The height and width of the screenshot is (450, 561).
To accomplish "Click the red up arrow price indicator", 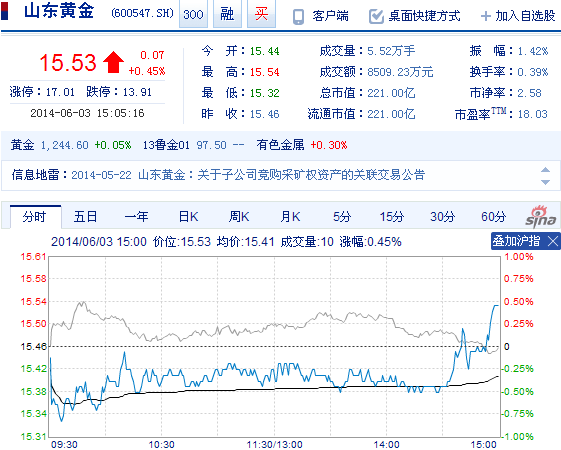I will (x=113, y=62).
